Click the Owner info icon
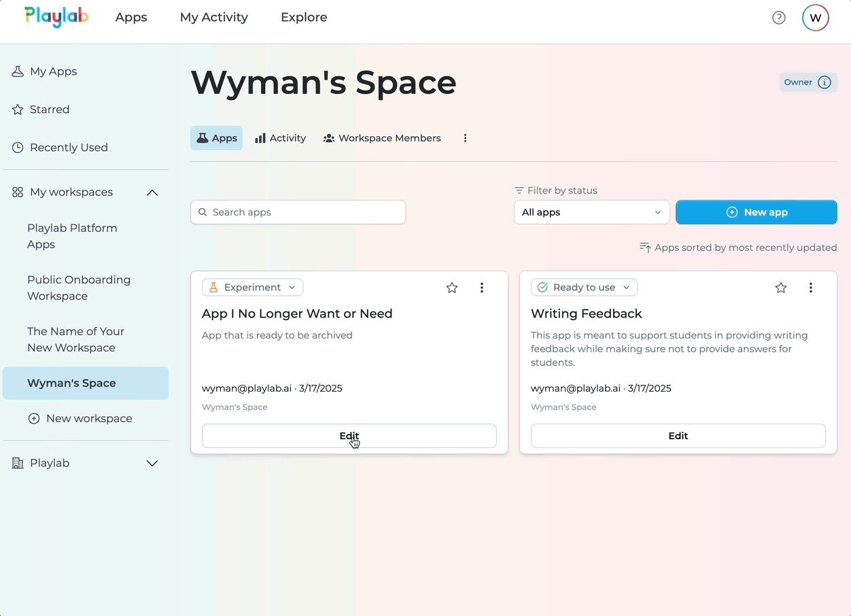This screenshot has height=616, width=851. (824, 82)
